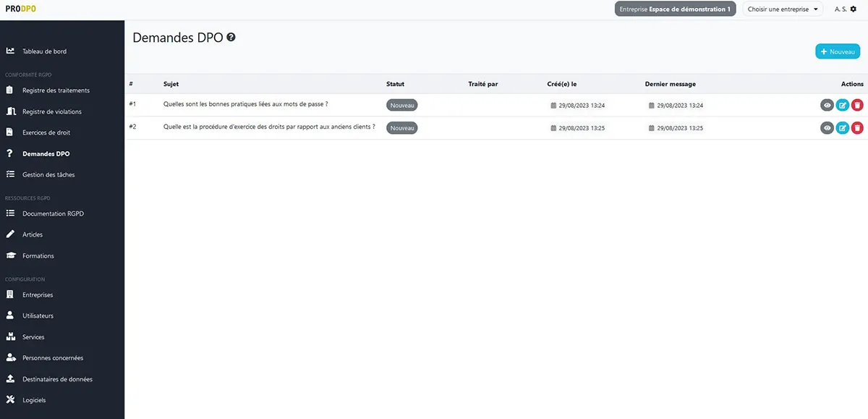Expand the Choisir une entreprise dropdown
Viewport: 868px width, 419px height.
(783, 9)
